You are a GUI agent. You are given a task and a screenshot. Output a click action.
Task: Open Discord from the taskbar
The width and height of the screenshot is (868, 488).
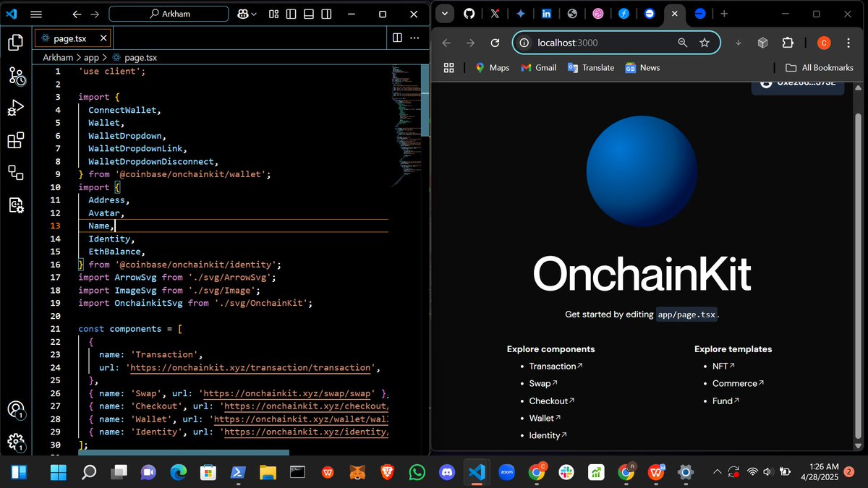tap(446, 472)
